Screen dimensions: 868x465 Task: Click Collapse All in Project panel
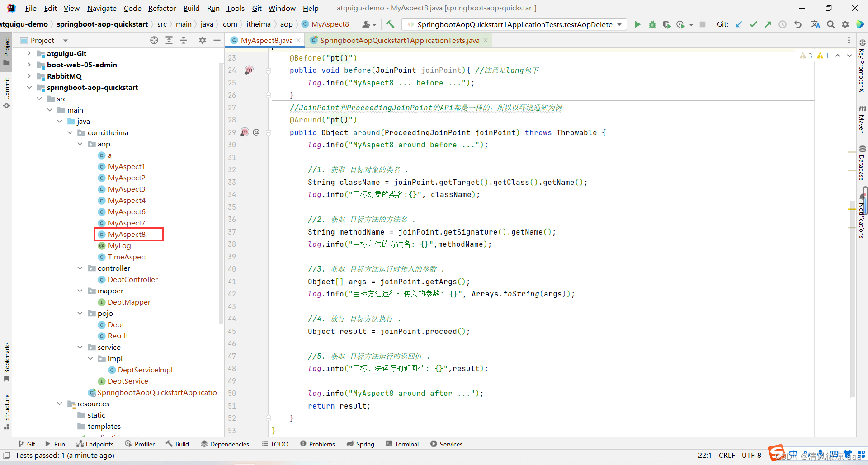click(184, 40)
